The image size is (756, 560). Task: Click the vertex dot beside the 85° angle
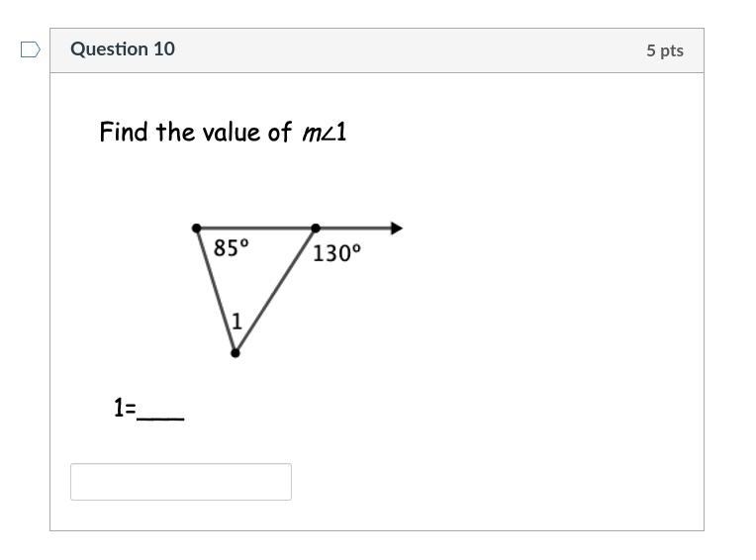pos(196,228)
